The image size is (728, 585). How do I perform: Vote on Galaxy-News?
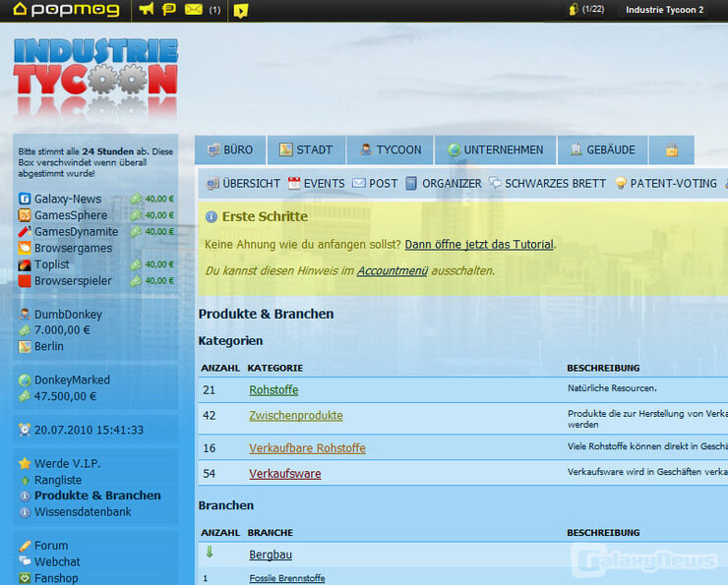tap(68, 199)
